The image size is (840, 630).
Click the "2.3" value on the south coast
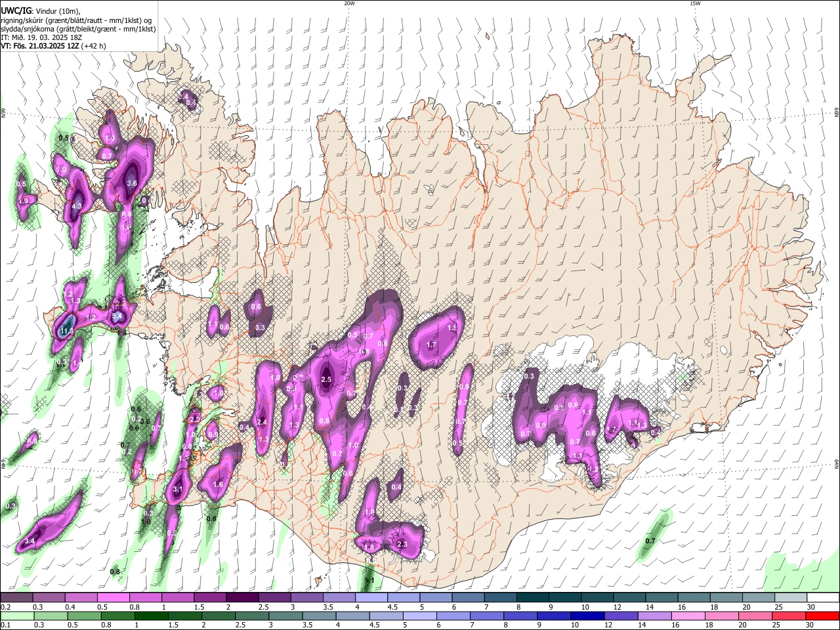[402, 545]
